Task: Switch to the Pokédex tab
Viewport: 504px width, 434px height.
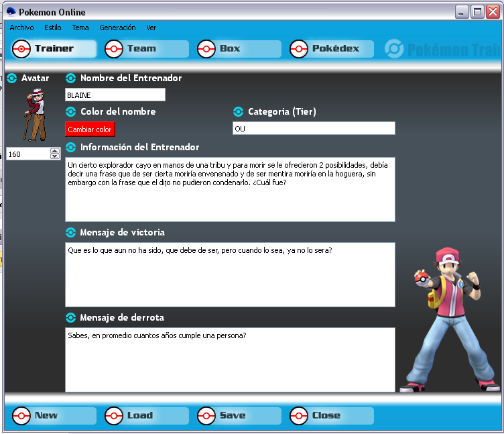Action: 331,49
